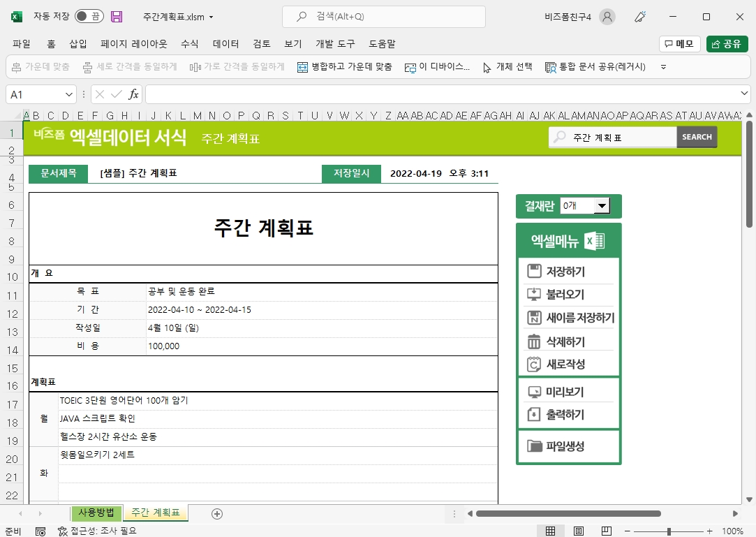Click the 불러오기 load icon

(535, 295)
